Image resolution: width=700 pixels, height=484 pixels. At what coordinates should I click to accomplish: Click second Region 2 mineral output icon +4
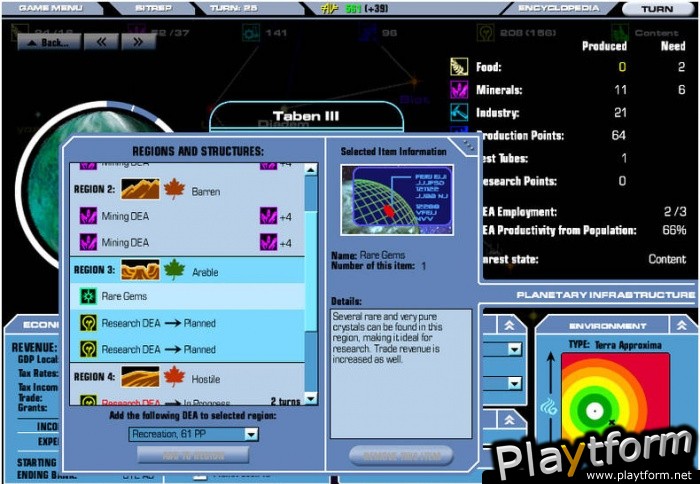point(268,242)
